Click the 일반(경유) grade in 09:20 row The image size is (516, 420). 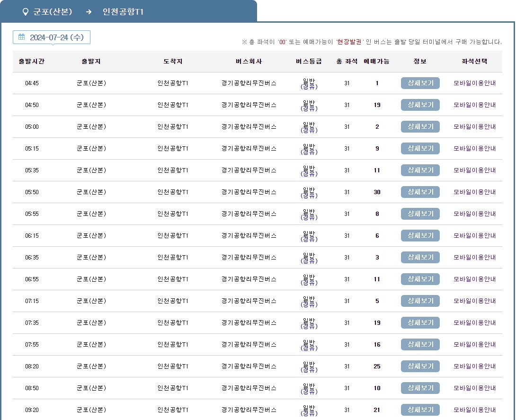[309, 411]
